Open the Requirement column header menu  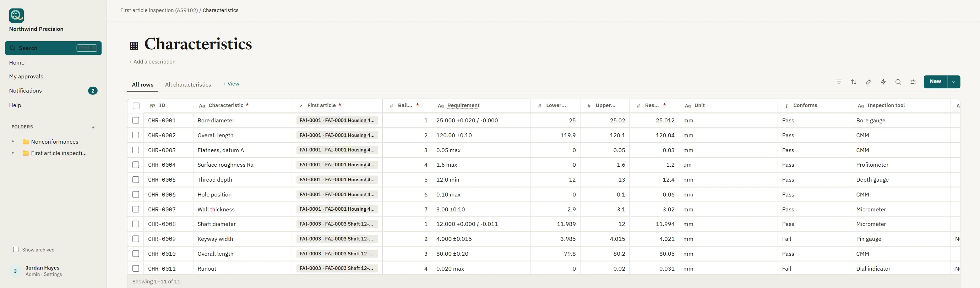pyautogui.click(x=481, y=106)
